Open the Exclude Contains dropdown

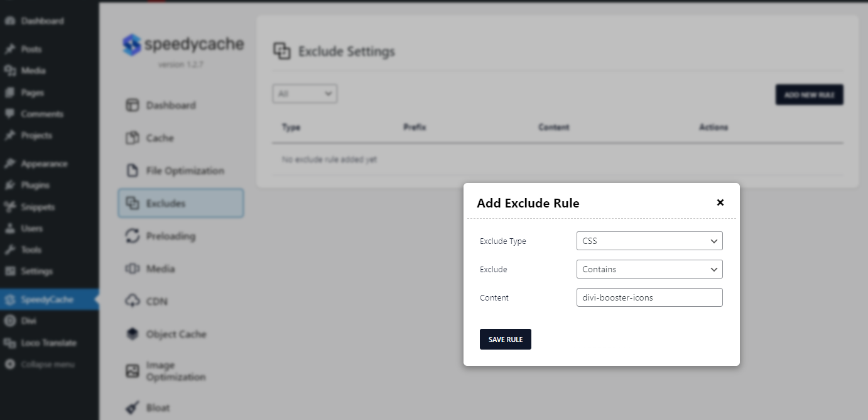(x=649, y=269)
